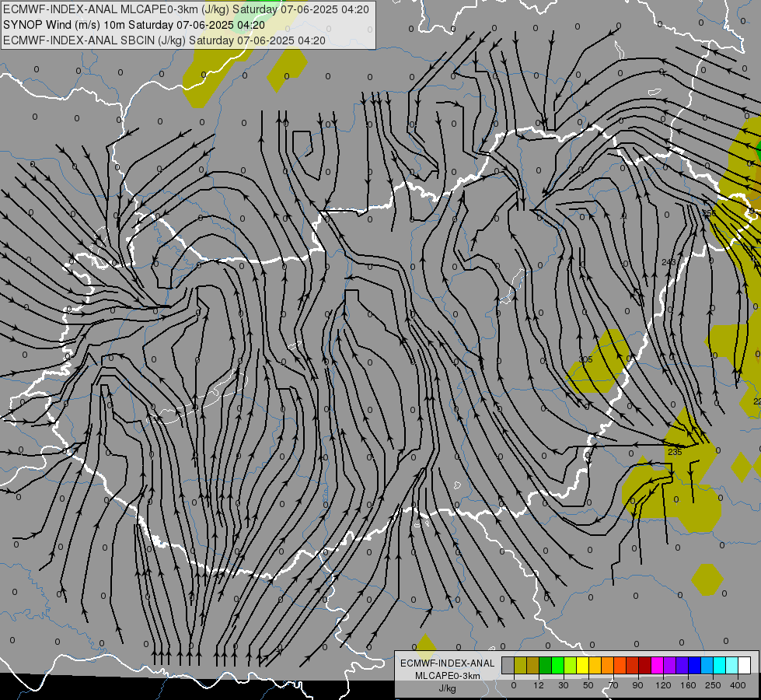Click the white legend swatch
This screenshot has width=761, height=700.
745,666
